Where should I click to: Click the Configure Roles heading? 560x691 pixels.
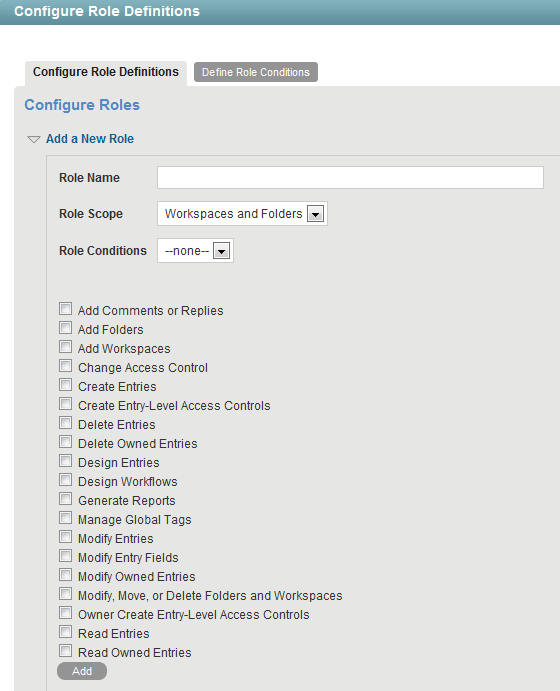pyautogui.click(x=82, y=105)
